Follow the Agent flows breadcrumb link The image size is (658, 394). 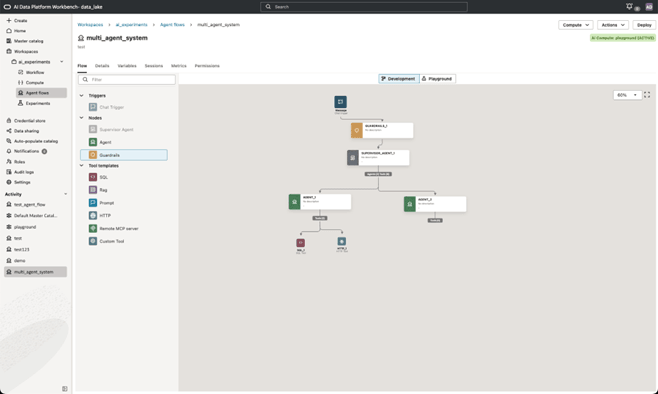pos(172,25)
